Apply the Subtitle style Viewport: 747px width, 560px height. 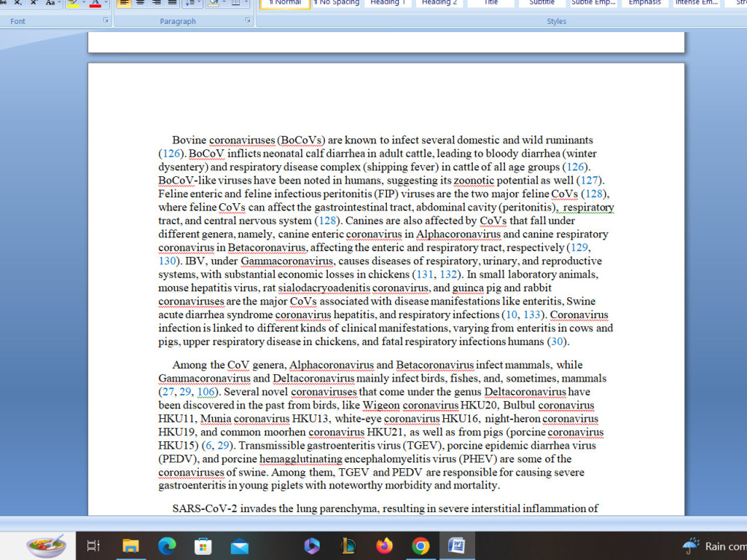click(542, 4)
